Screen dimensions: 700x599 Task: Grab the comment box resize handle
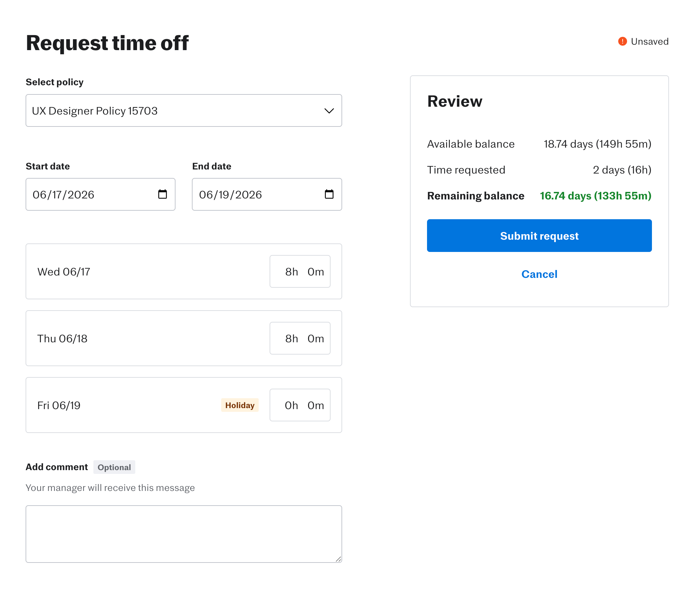click(338, 559)
